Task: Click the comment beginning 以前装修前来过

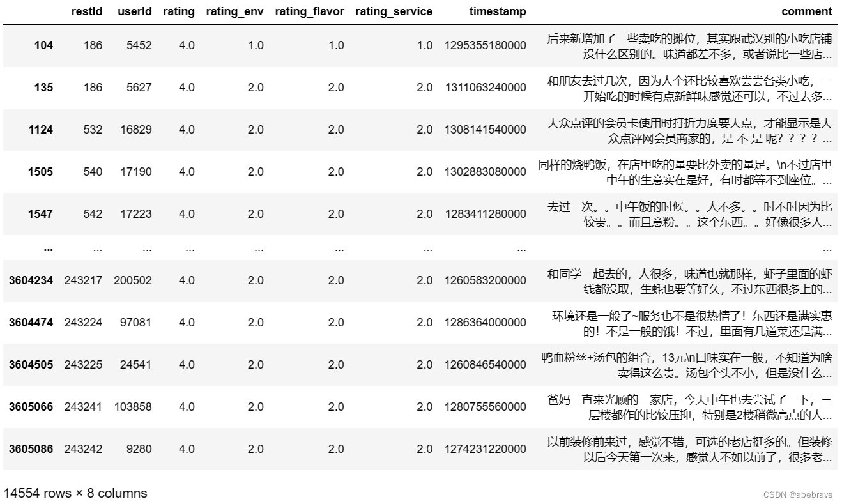Action: 689,450
